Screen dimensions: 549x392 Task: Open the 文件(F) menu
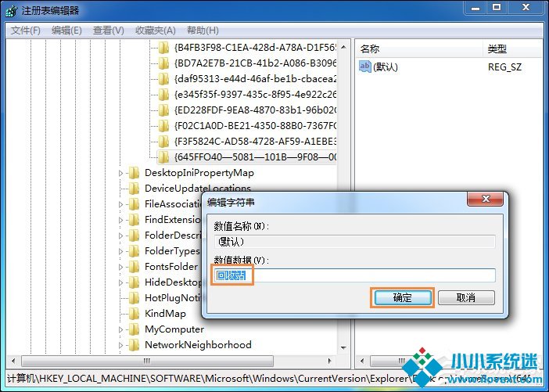(x=26, y=31)
